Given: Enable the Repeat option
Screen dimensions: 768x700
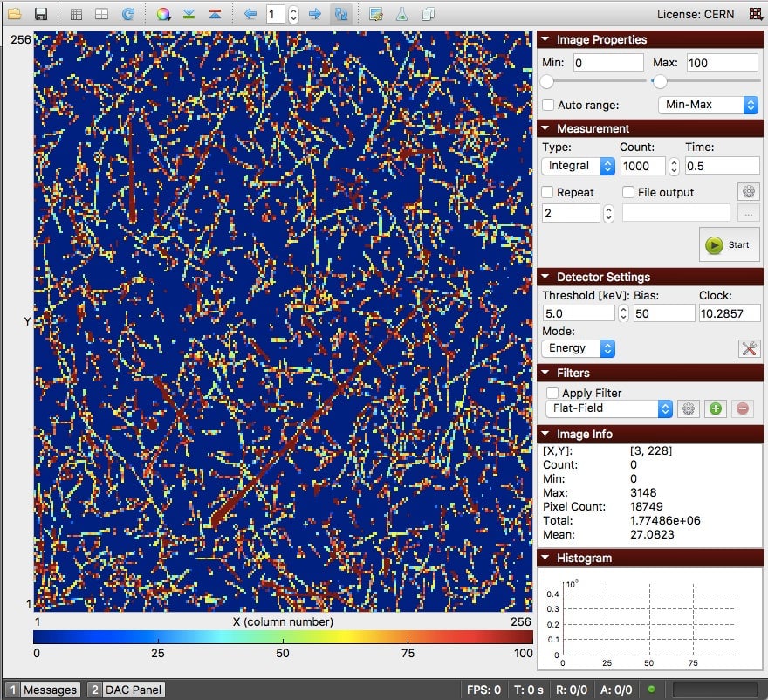Looking at the screenshot, I should click(x=549, y=192).
